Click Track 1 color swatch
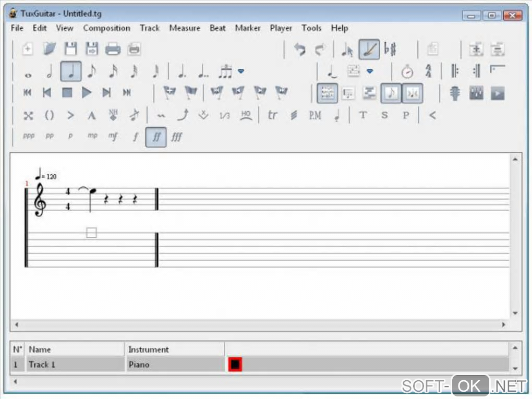Image resolution: width=532 pixels, height=399 pixels. click(235, 365)
